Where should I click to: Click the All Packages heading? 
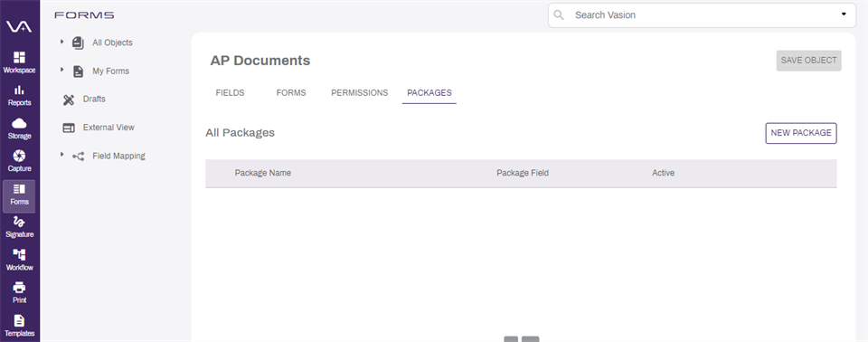tap(241, 133)
